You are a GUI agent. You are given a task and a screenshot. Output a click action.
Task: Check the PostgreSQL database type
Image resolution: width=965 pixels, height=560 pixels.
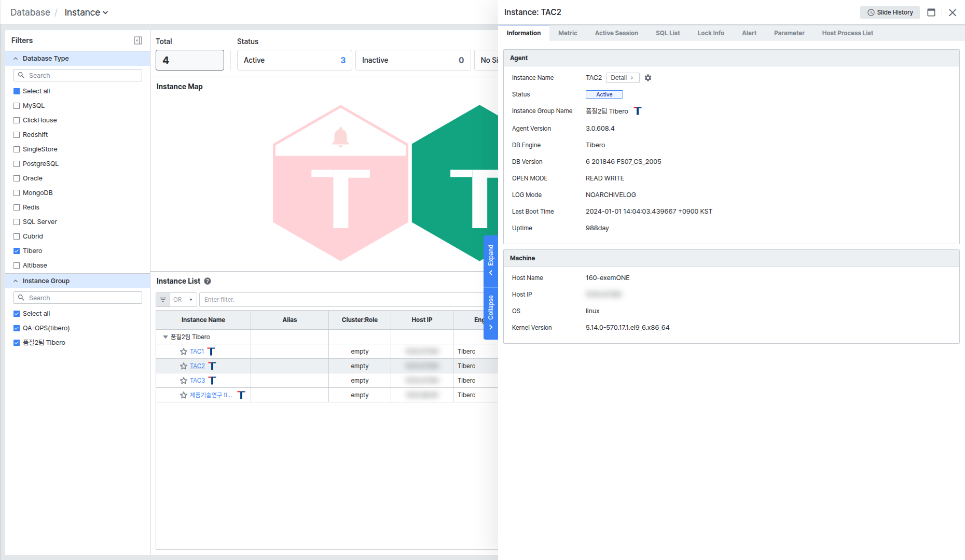(17, 164)
